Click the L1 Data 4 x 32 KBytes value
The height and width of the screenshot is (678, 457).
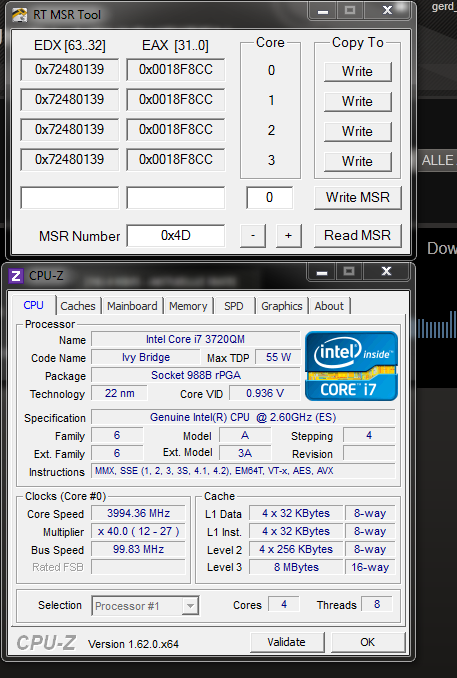point(296,513)
